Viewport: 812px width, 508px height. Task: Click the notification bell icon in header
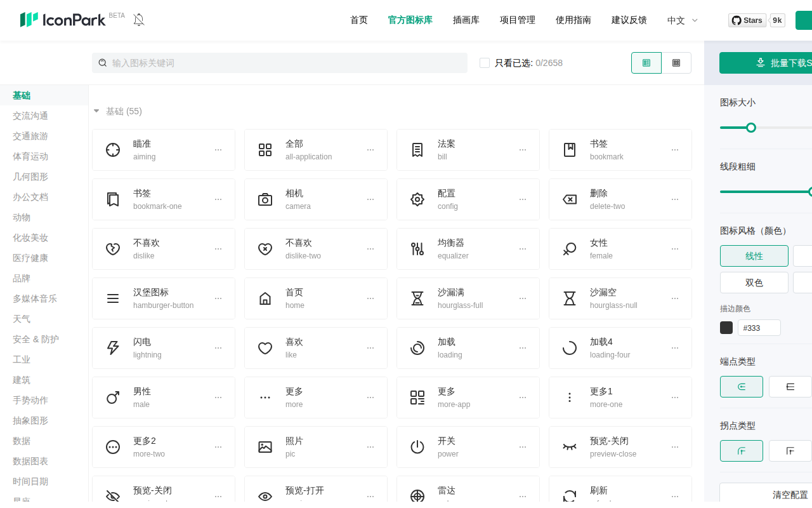pyautogui.click(x=139, y=20)
